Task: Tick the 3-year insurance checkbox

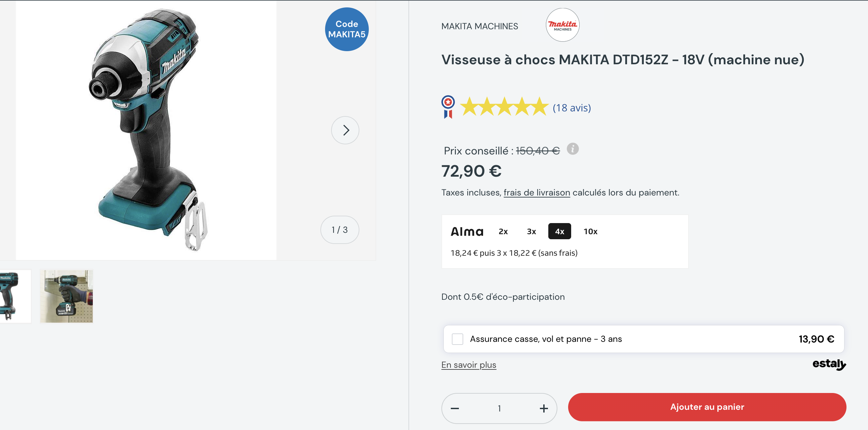Action: [x=457, y=339]
